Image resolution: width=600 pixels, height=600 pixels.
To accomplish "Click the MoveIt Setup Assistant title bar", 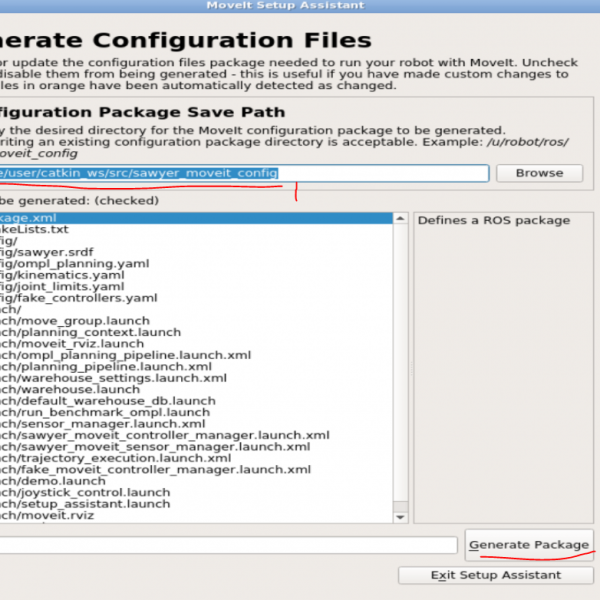I will 300,6.
